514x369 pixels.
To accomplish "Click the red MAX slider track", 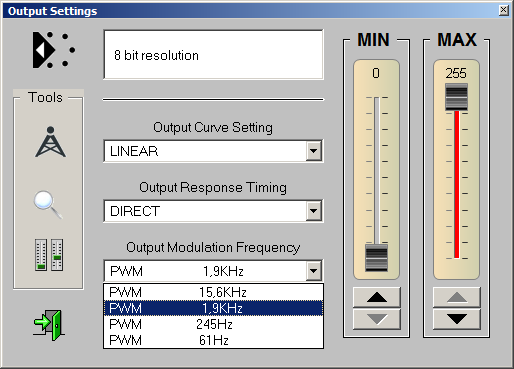I will pos(457,184).
